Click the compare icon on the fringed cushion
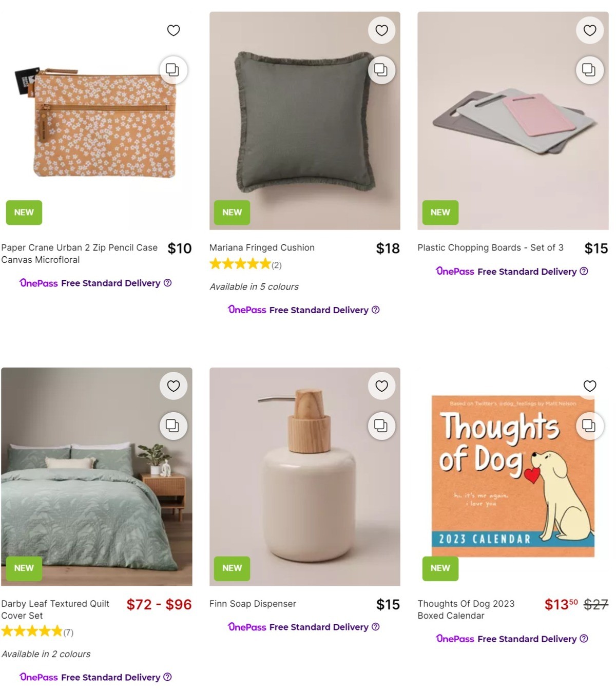 [x=381, y=70]
